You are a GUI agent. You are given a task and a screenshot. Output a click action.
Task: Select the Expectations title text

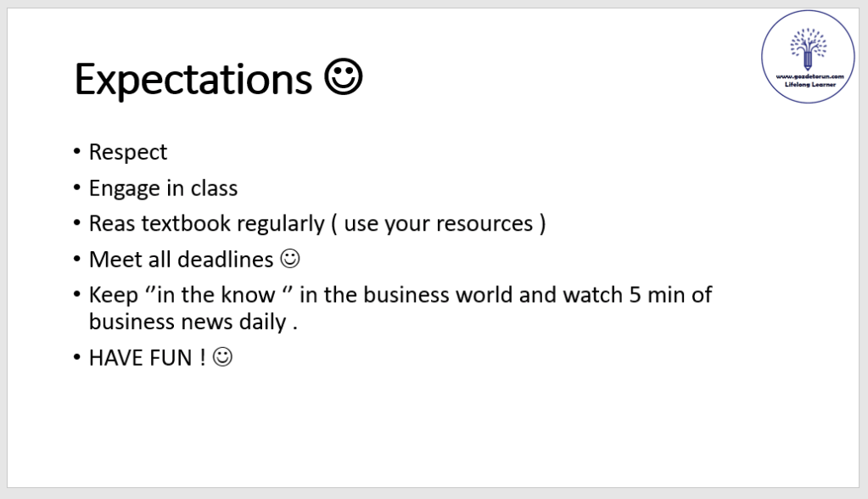[193, 80]
